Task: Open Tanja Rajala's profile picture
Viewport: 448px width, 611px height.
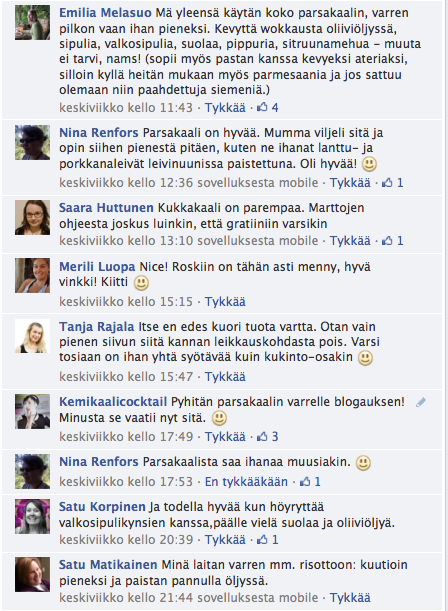Action: (32, 336)
